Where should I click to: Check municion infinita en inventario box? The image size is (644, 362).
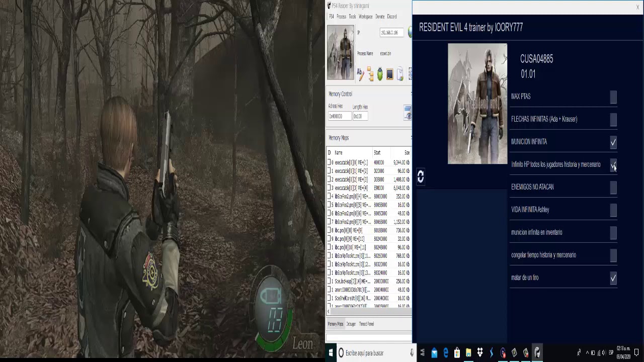613,233
